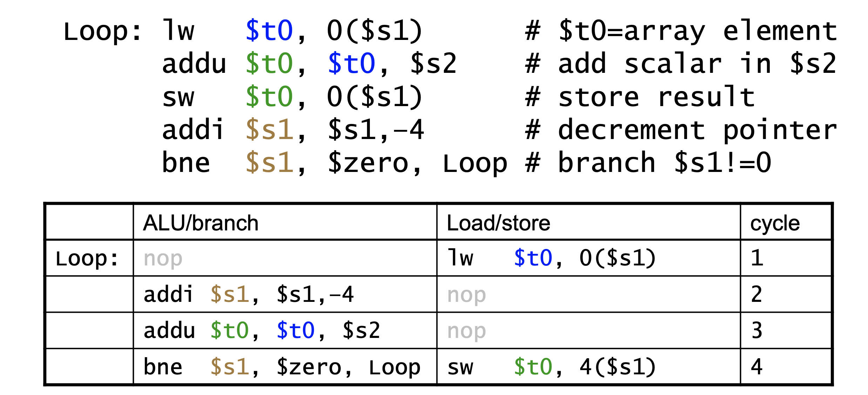Click the gray nop in ALU/branch column

click(163, 258)
